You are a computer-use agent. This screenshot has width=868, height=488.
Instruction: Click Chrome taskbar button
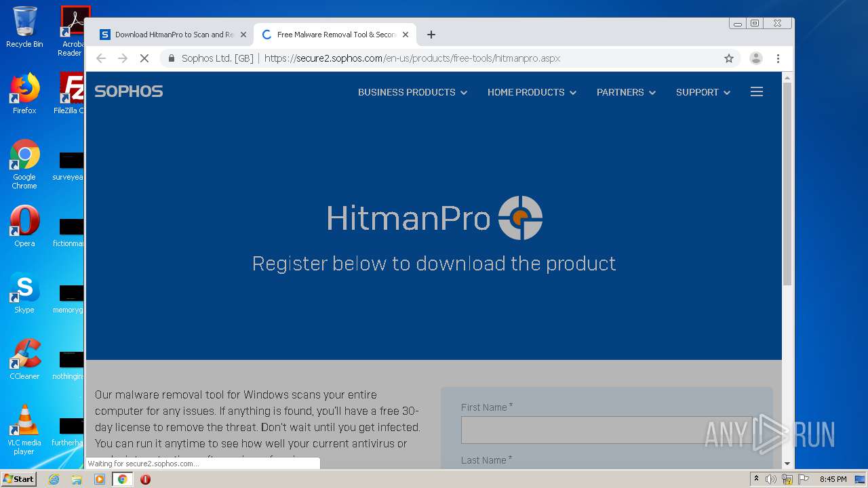point(122,479)
